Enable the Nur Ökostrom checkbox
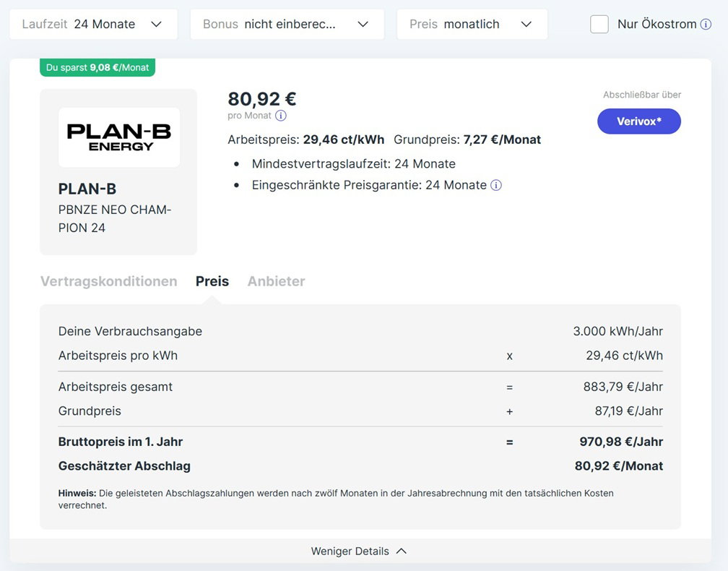 pyautogui.click(x=599, y=24)
